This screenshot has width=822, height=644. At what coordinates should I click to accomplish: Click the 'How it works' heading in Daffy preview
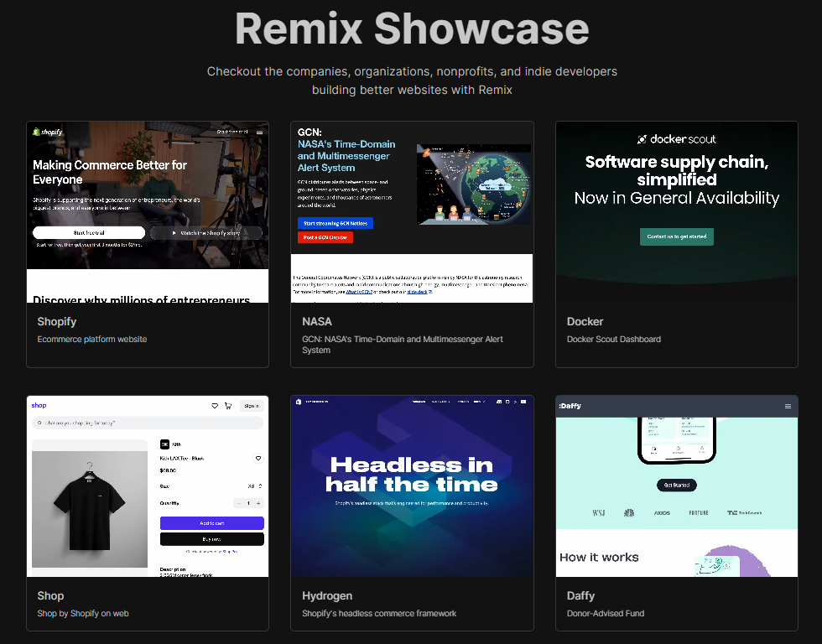[599, 558]
